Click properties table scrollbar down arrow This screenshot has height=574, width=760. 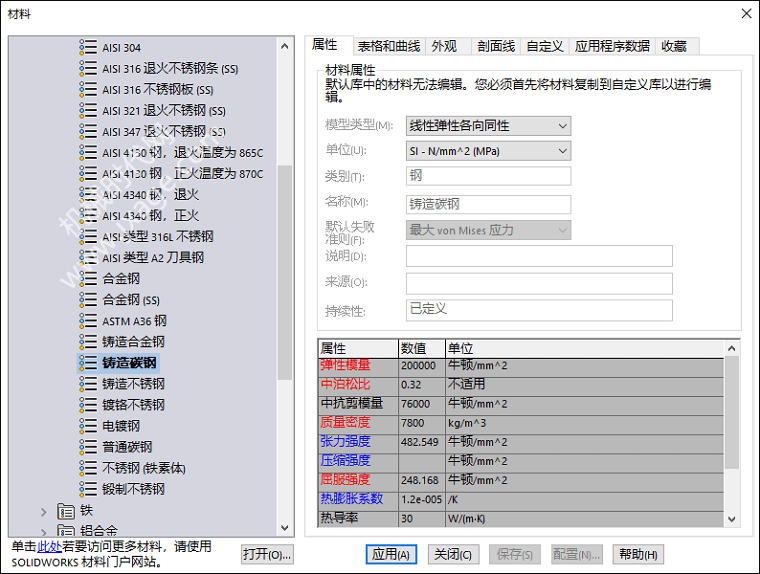click(x=732, y=519)
